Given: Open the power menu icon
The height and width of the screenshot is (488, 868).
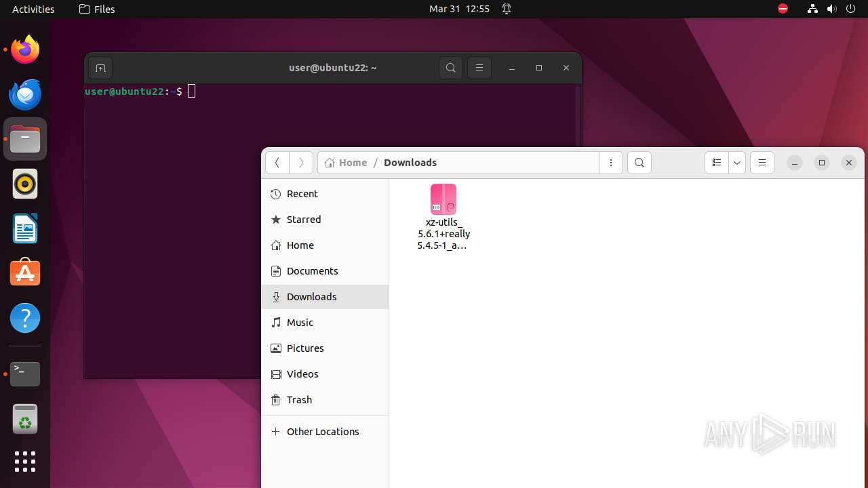Looking at the screenshot, I should pyautogui.click(x=851, y=9).
